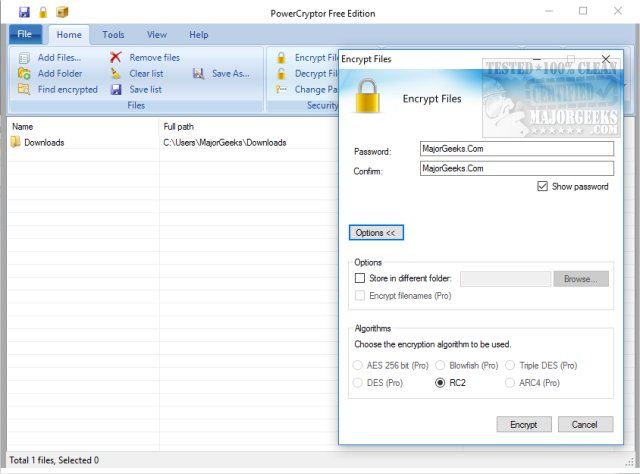Click the Browse... button
Image resolution: width=640 pixels, height=474 pixels.
581,279
